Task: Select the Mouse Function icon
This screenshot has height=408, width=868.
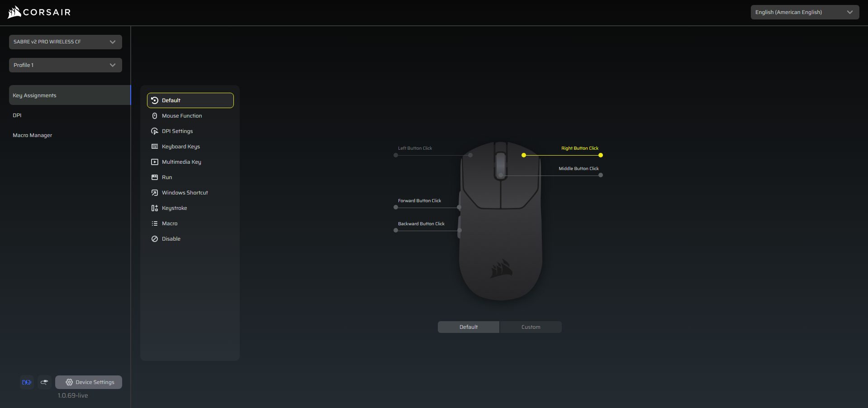Action: (155, 116)
